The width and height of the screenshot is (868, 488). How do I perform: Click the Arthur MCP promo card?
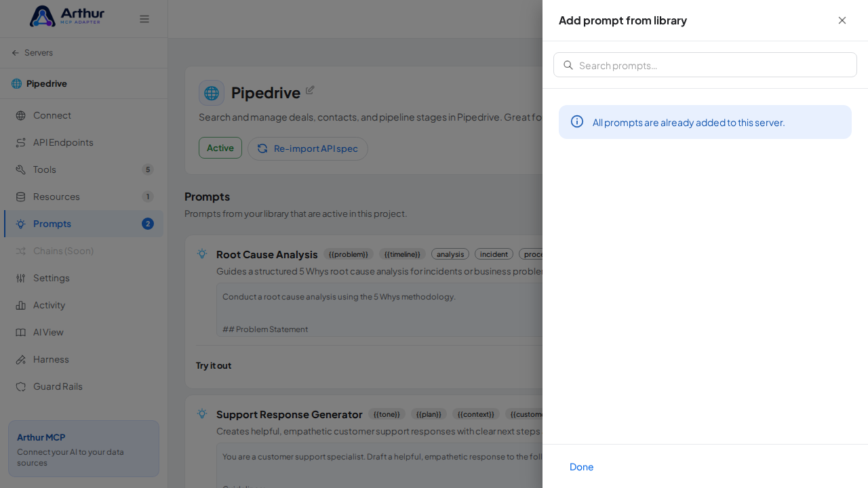pos(84,449)
